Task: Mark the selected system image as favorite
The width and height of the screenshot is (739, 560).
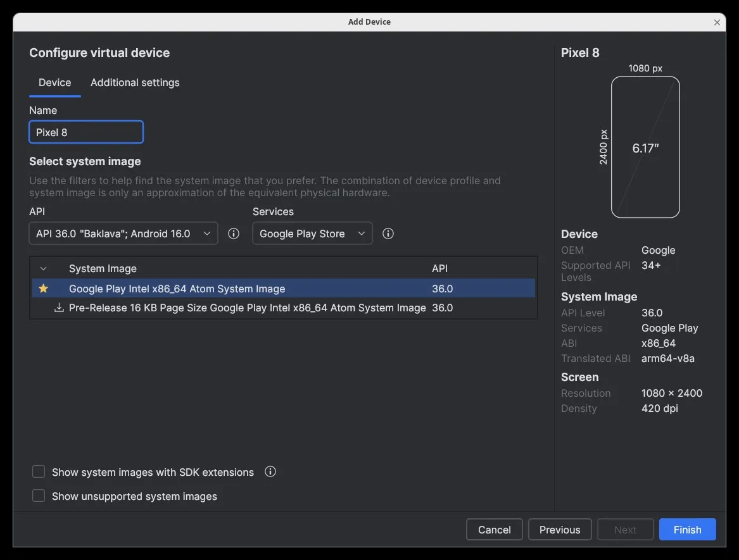Action: [43, 289]
